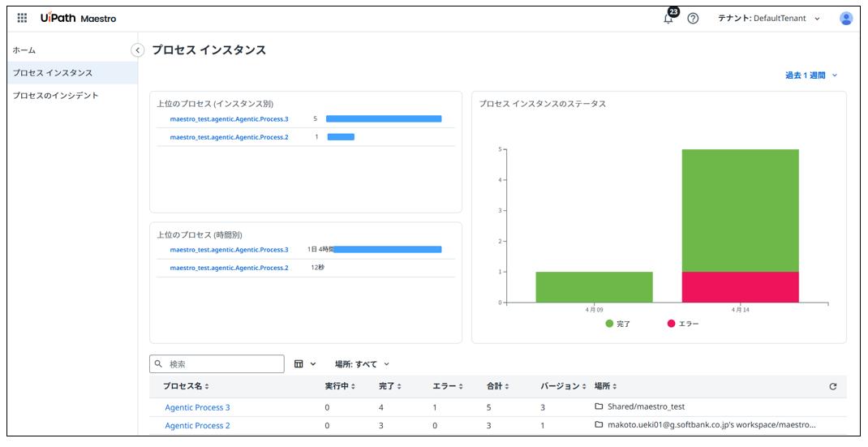This screenshot has width=868, height=447.
Task: Open the notifications bell icon
Action: (668, 19)
